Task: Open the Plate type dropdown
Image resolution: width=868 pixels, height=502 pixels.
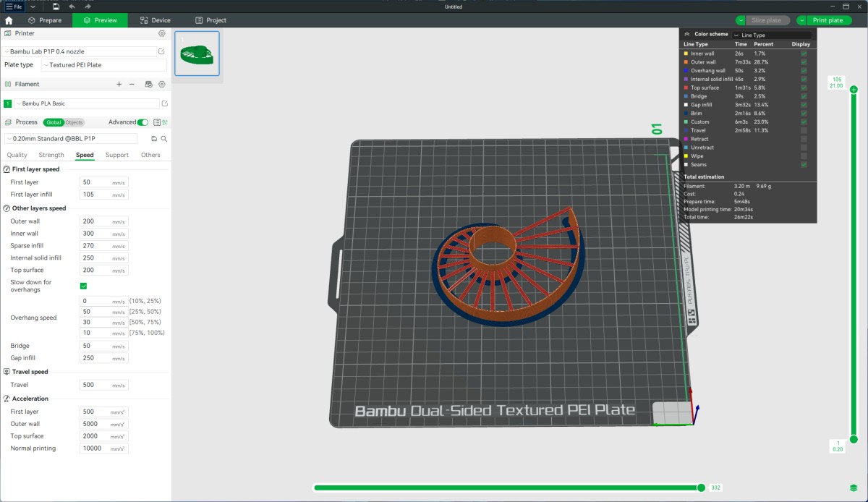Action: [104, 65]
